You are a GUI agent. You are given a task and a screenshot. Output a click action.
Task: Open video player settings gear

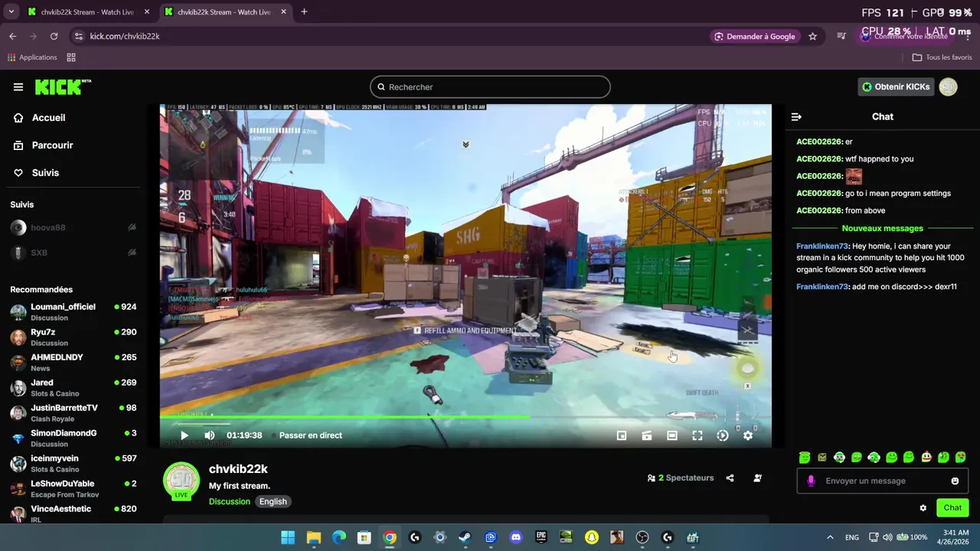748,435
